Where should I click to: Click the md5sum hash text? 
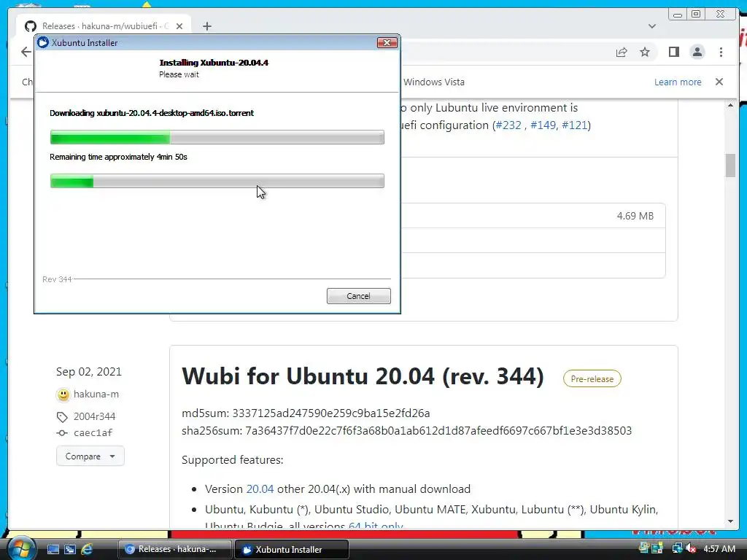tap(331, 413)
